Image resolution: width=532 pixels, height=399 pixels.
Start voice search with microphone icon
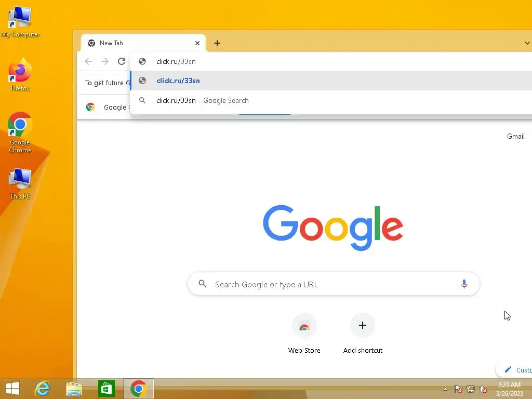coord(464,284)
